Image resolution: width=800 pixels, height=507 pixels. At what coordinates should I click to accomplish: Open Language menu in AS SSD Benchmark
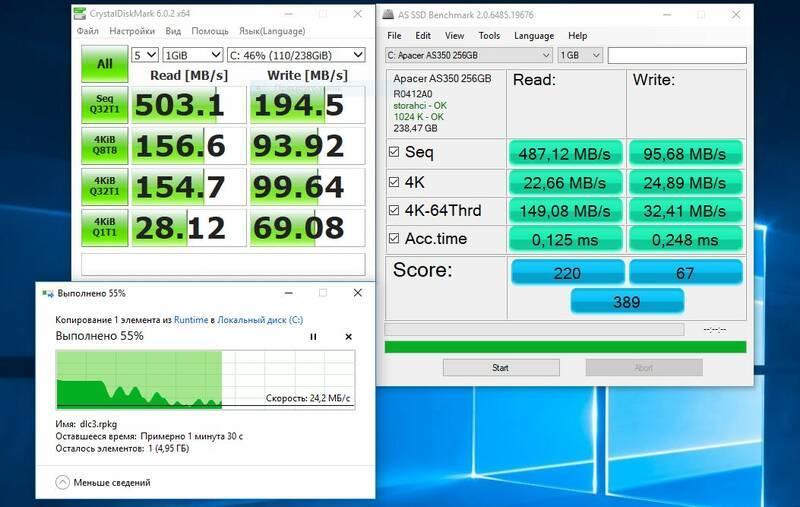point(534,36)
